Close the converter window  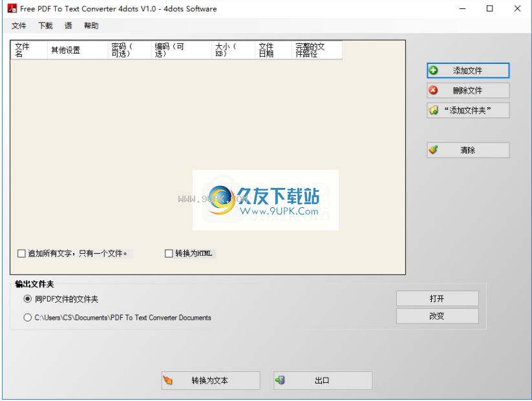pyautogui.click(x=517, y=8)
